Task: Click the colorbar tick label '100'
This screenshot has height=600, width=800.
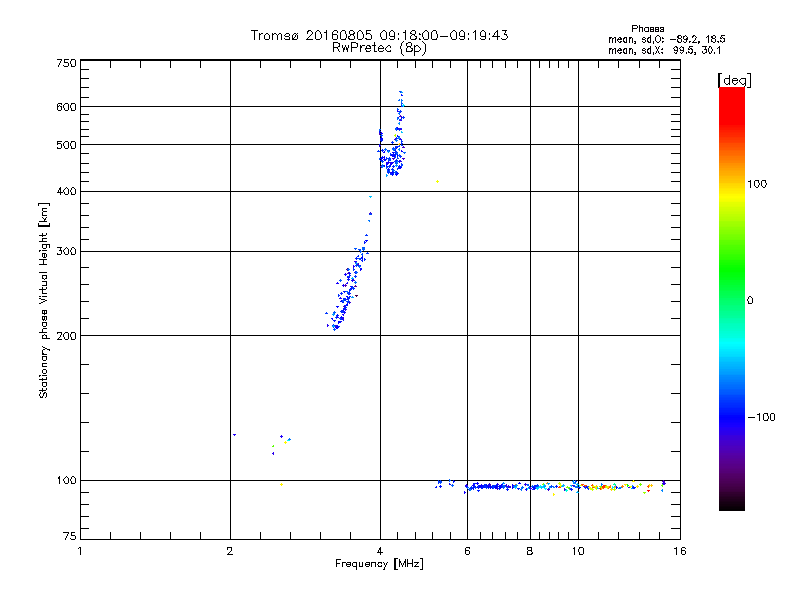Action: pyautogui.click(x=757, y=184)
